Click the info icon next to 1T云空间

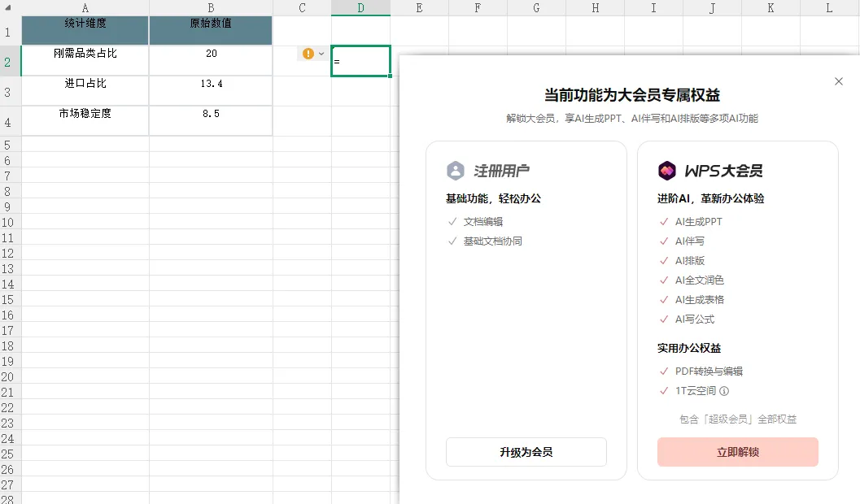pyautogui.click(x=724, y=391)
